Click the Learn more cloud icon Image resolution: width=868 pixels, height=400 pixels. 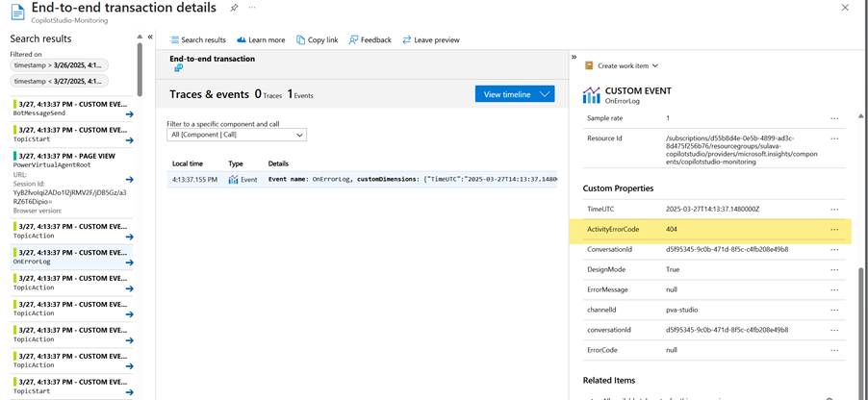(x=260, y=39)
